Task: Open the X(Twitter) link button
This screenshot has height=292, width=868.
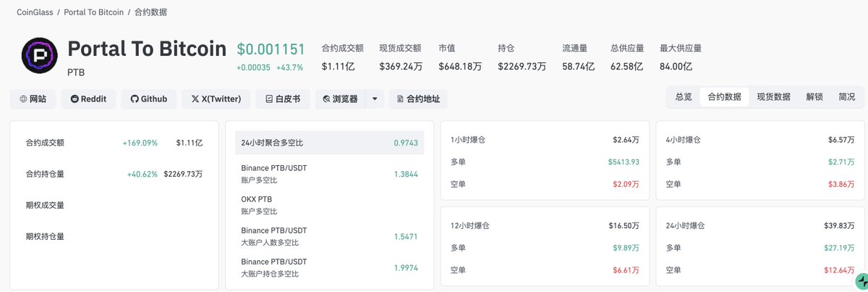Action: tap(216, 99)
